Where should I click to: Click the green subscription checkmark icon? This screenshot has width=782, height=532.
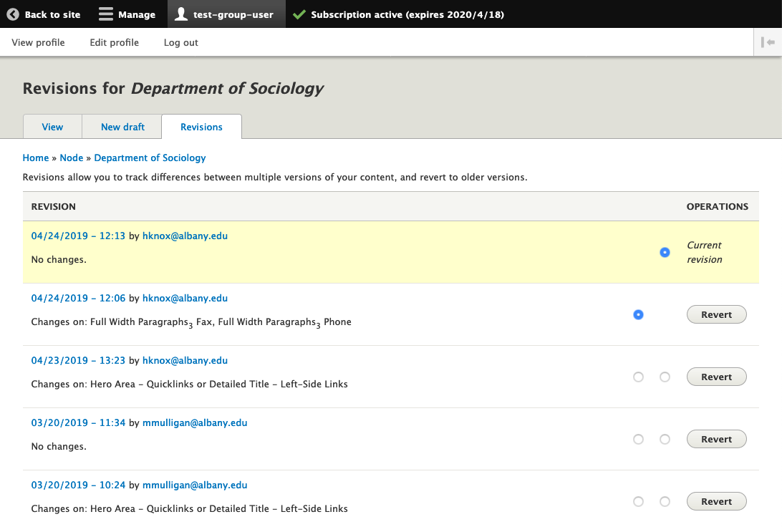[299, 14]
